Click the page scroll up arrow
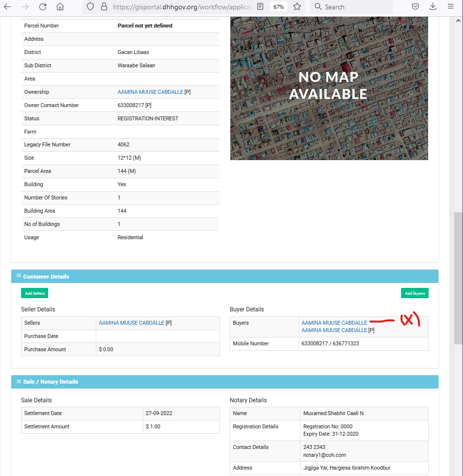This screenshot has height=476, width=463. 458,21
